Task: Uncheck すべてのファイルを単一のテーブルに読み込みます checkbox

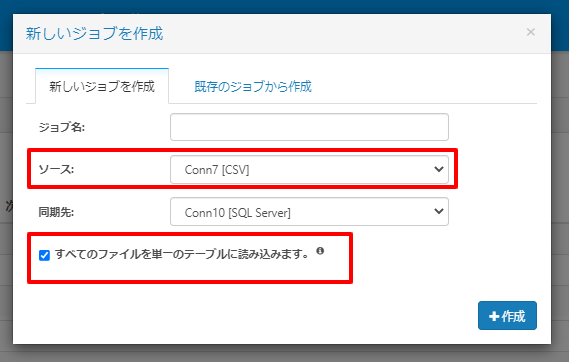Action: pyautogui.click(x=44, y=255)
